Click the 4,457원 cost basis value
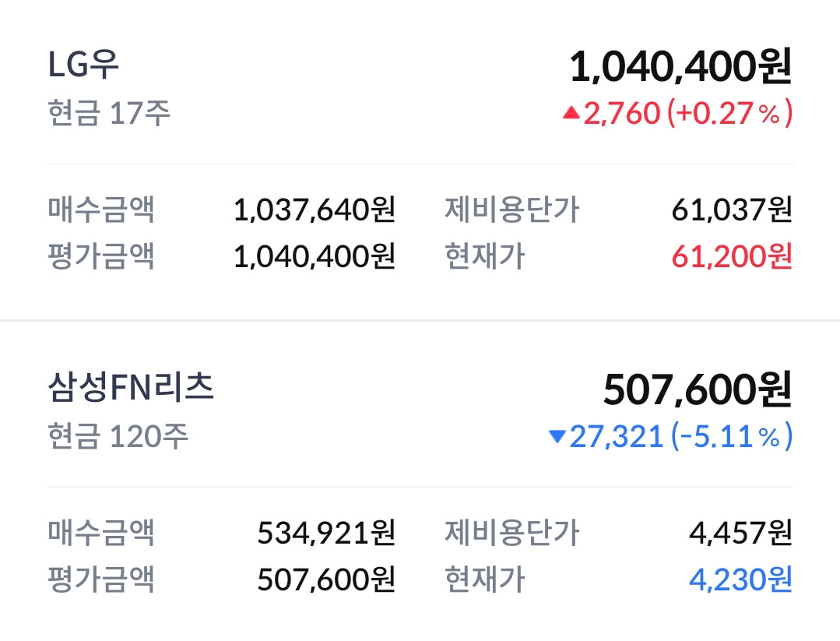This screenshot has height=641, width=840. (x=740, y=533)
